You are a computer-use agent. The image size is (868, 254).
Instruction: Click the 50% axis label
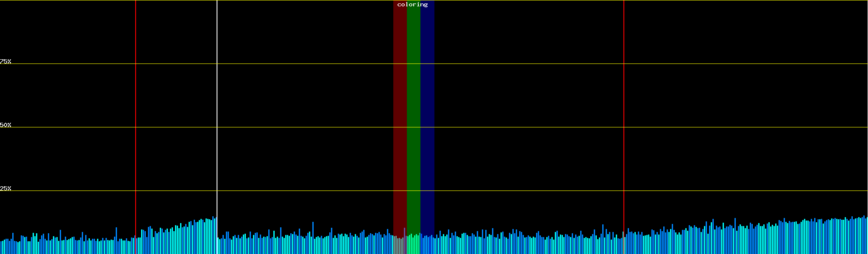coord(6,125)
